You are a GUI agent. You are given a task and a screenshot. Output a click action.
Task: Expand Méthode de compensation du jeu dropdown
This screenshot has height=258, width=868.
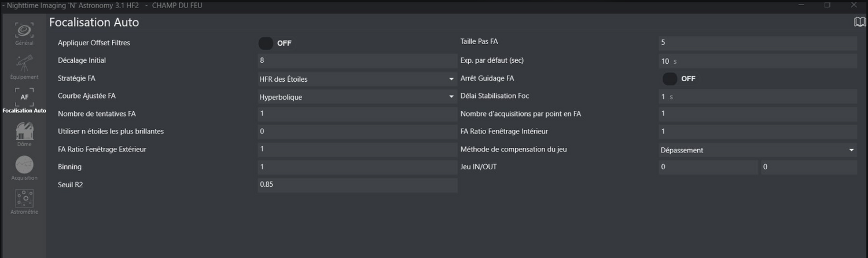point(757,150)
